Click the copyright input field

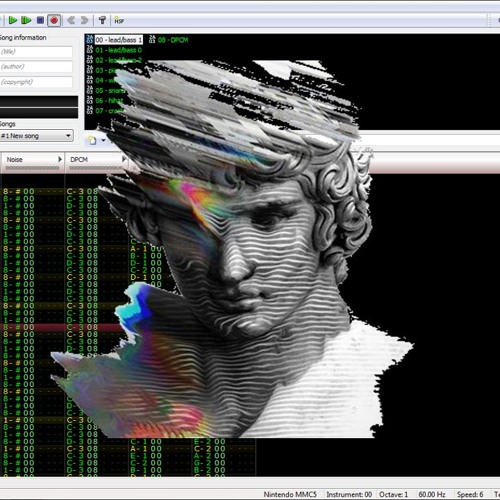pyautogui.click(x=36, y=82)
